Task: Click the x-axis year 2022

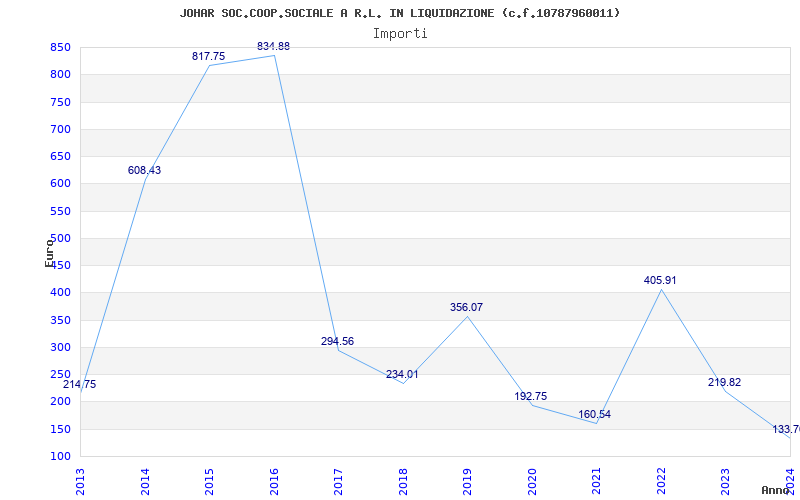Action: (661, 481)
